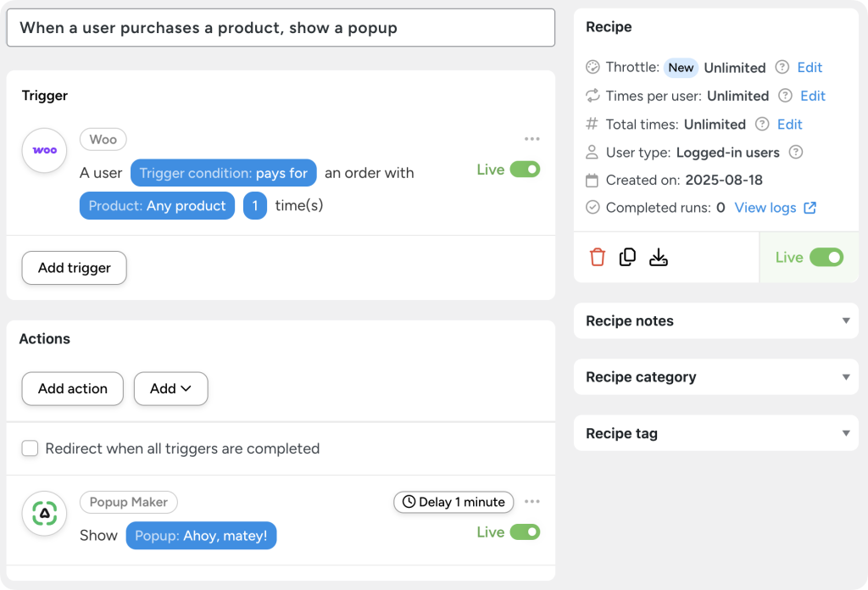868x590 pixels.
Task: Click the help icon beside User type
Action: point(795,152)
